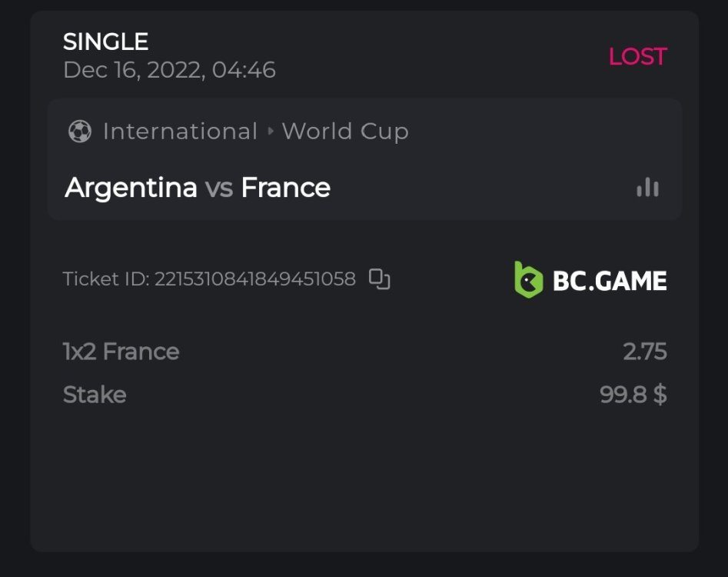
Task: Copy the ticket ID with copy icon
Action: click(379, 278)
